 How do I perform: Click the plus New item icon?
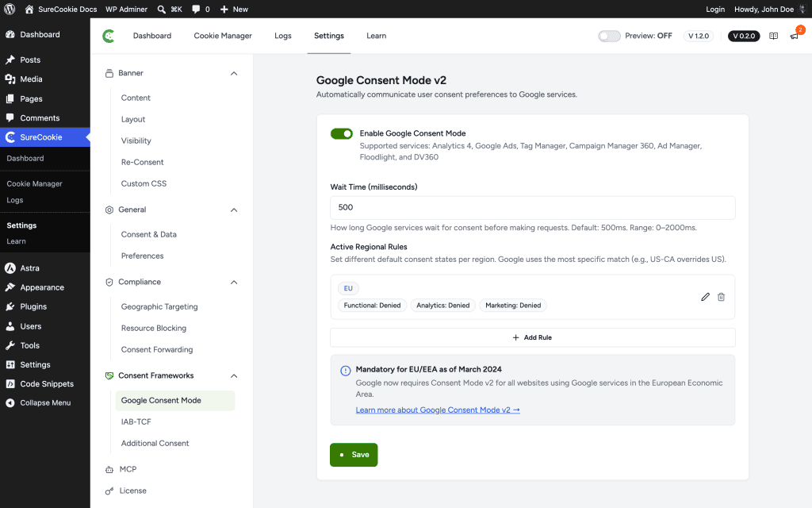[224, 10]
